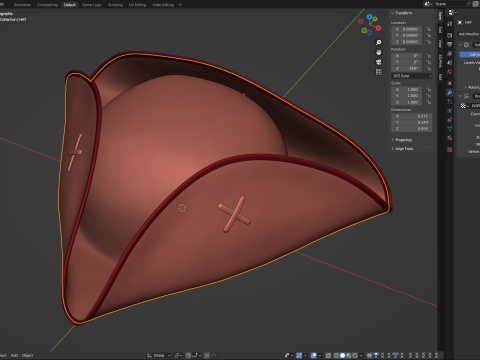Screen dimensions: 480x360
Task: Open the Physics properties tab icon
Action: 450,111
